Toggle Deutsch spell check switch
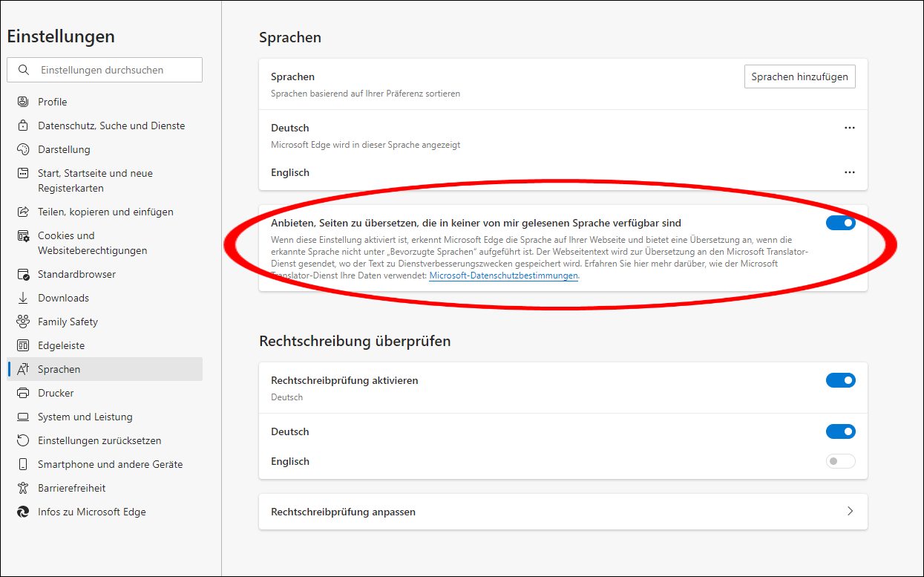The width and height of the screenshot is (924, 577). pos(841,431)
